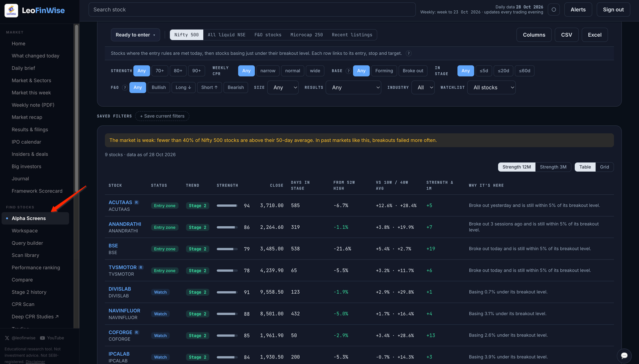This screenshot has width=639, height=364.
Task: Click the question mark next to F&O
Action: point(125,87)
